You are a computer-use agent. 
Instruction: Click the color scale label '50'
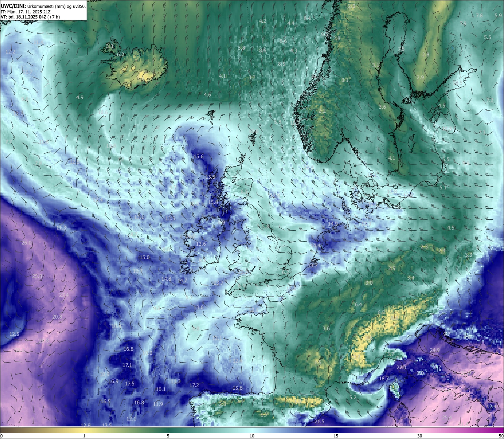click(501, 436)
